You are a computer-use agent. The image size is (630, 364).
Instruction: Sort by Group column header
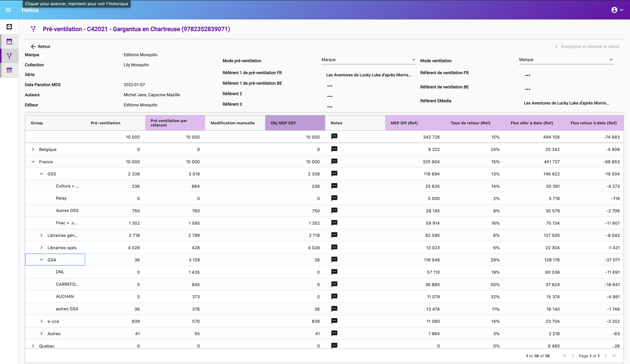pos(55,123)
